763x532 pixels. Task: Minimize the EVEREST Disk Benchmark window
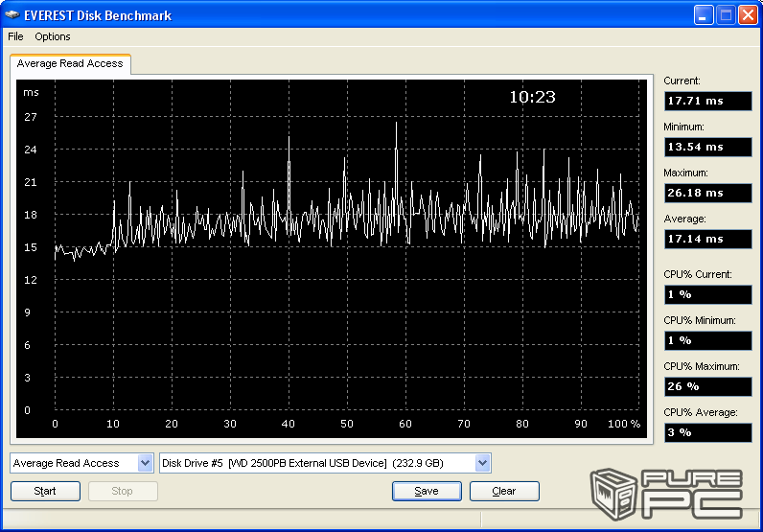tap(704, 15)
